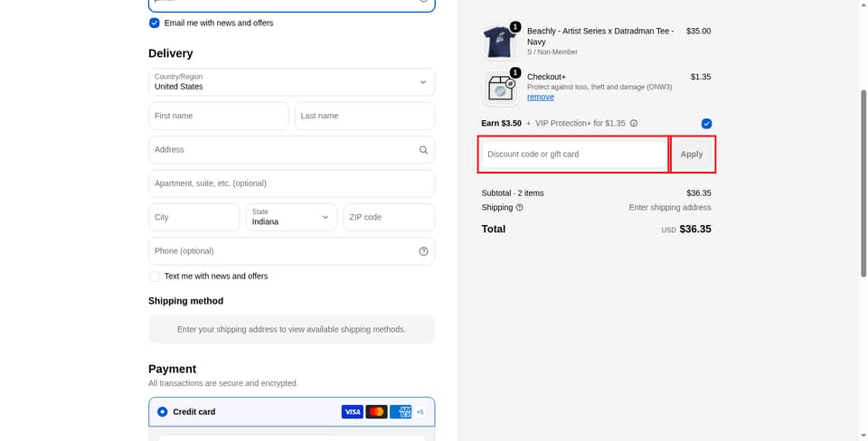The height and width of the screenshot is (441, 868).
Task: Click the Navy Tee product thumbnail
Action: [500, 42]
